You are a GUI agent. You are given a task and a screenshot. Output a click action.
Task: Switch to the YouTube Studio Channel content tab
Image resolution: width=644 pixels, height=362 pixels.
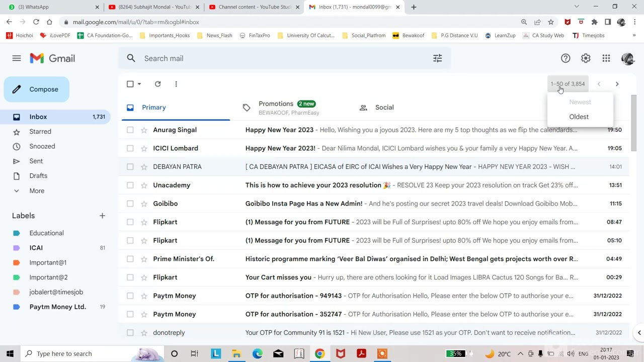click(x=254, y=7)
